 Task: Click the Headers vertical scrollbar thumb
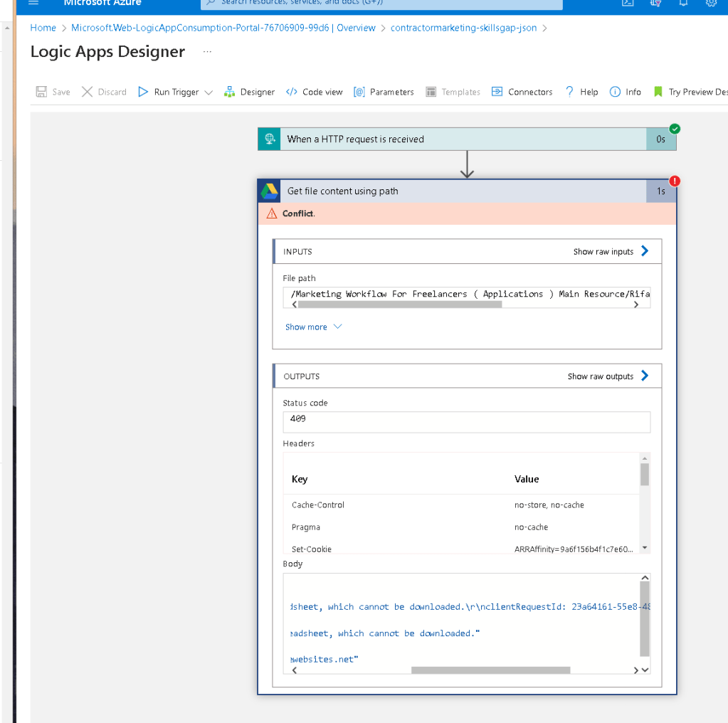point(645,474)
